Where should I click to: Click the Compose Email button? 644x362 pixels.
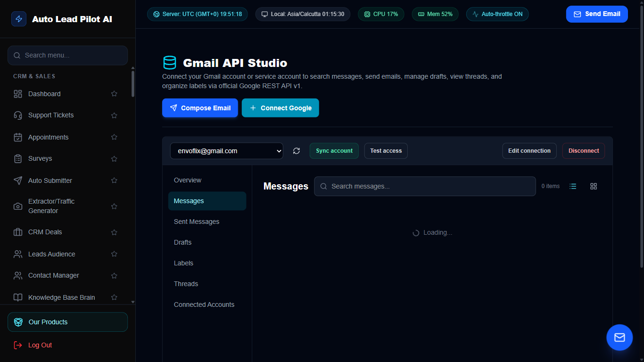(x=200, y=108)
